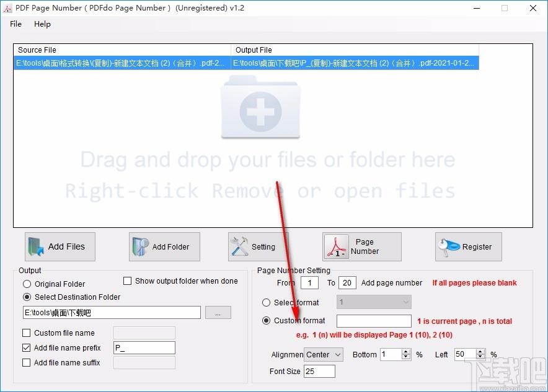
Task: Tick the Custom file name checkbox
Action: click(26, 333)
